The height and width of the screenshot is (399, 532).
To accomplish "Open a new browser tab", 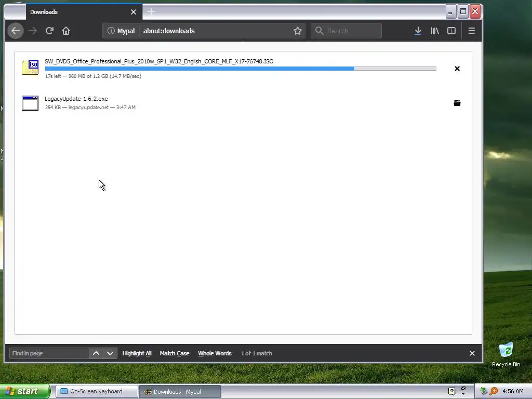I will (151, 12).
